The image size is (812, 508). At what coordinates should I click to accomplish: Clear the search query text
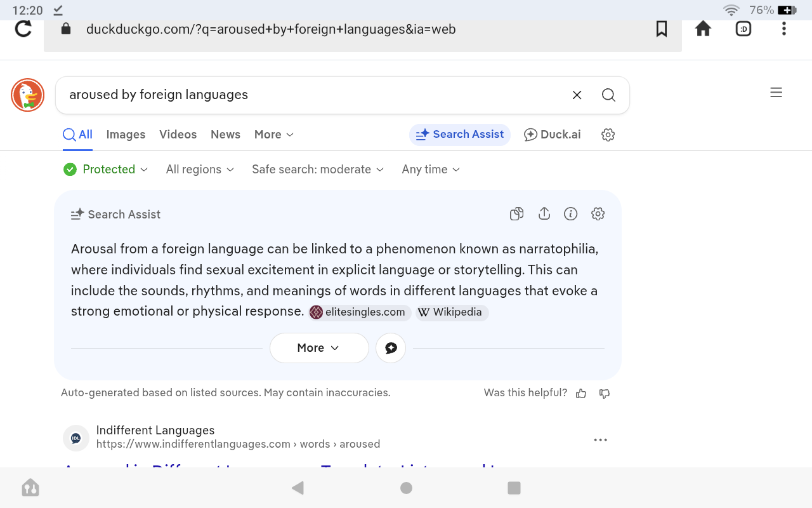coord(577,95)
